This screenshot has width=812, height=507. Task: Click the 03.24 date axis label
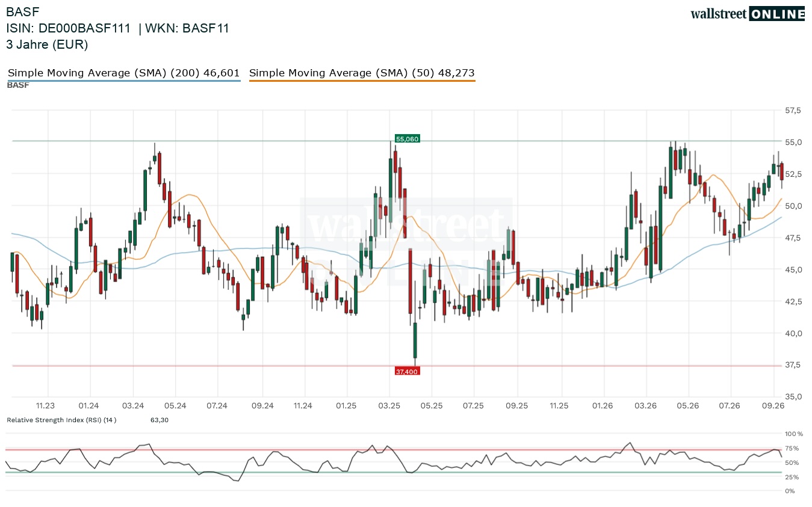pyautogui.click(x=132, y=405)
